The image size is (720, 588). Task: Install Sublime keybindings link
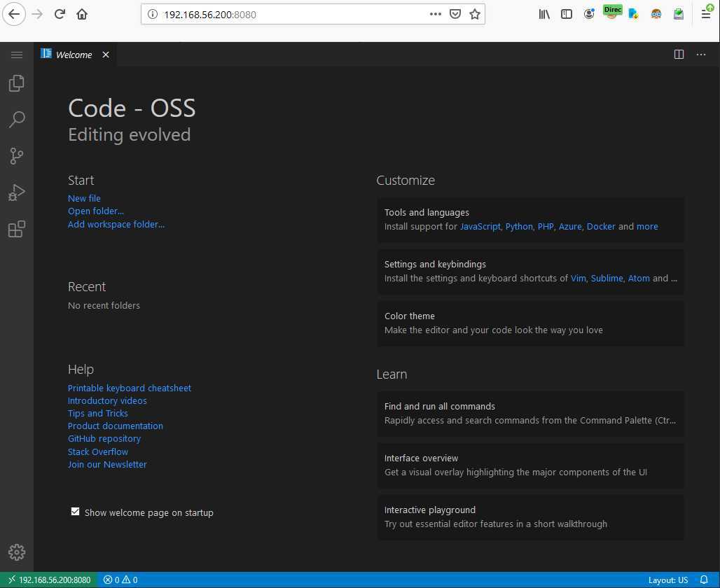pyautogui.click(x=607, y=278)
